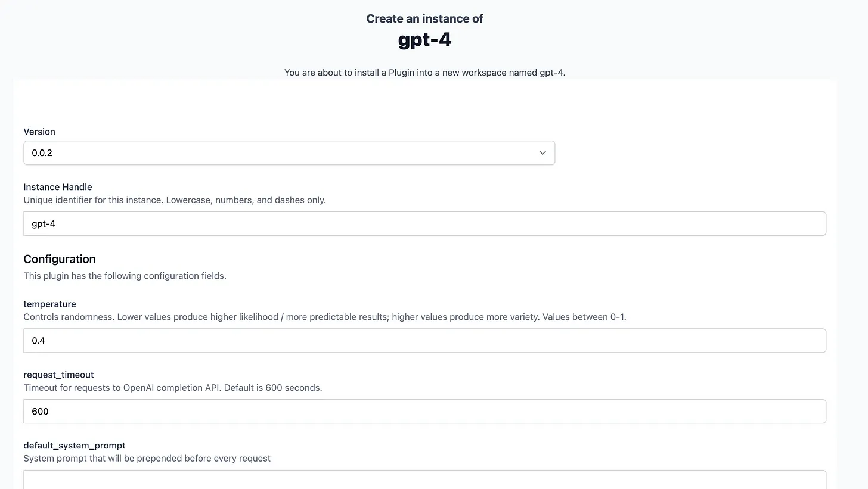The height and width of the screenshot is (489, 868).
Task: Open the Version dropdown showing 0.0.2
Action: [x=289, y=153]
